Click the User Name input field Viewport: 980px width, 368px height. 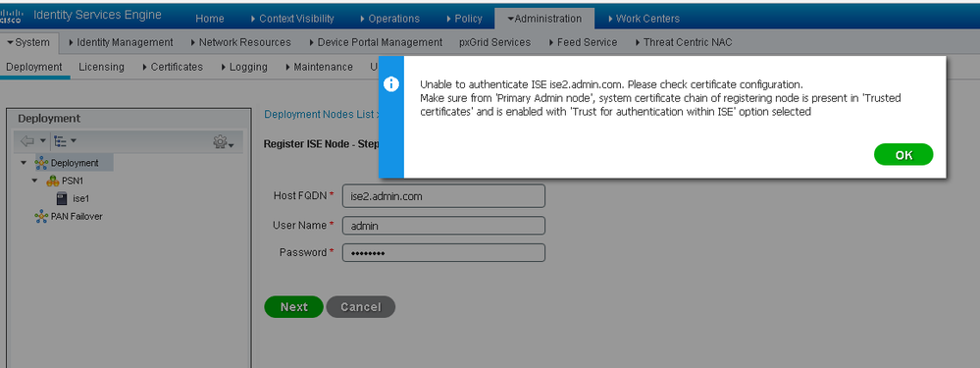click(443, 226)
